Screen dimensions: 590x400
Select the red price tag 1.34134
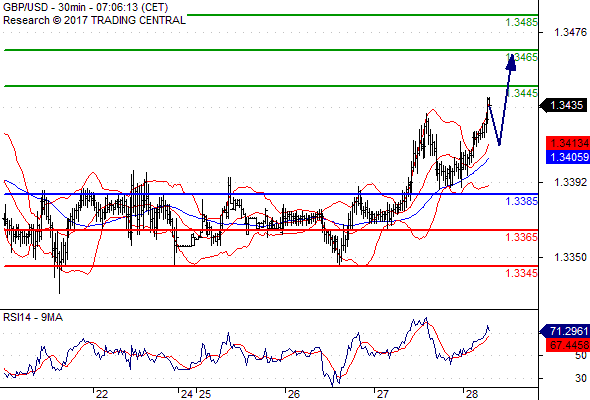pos(568,143)
